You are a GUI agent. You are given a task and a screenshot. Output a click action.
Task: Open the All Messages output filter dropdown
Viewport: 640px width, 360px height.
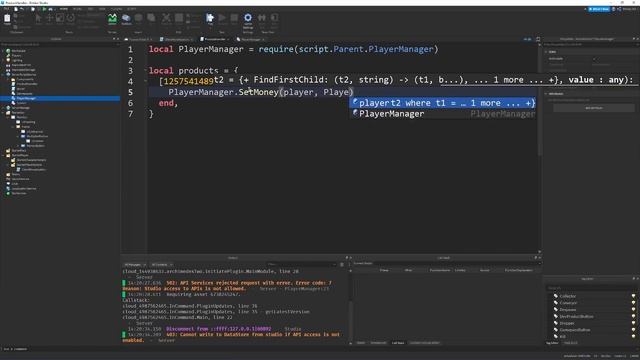[135, 264]
